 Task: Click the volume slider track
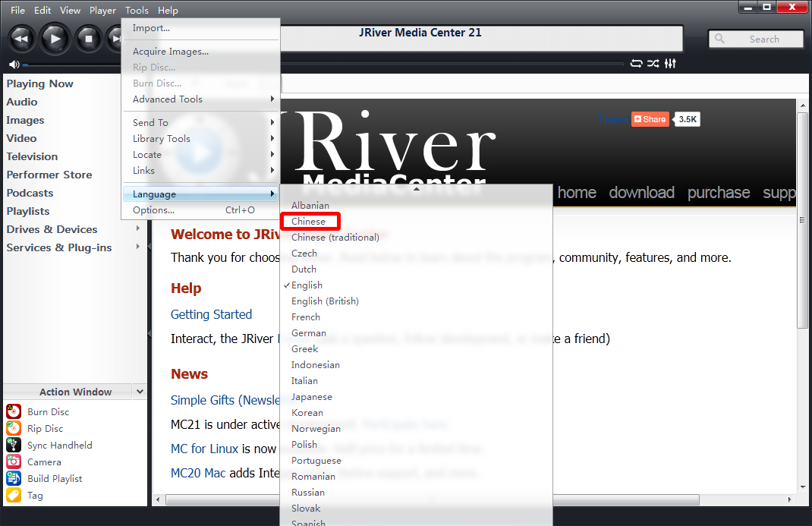click(x=73, y=65)
